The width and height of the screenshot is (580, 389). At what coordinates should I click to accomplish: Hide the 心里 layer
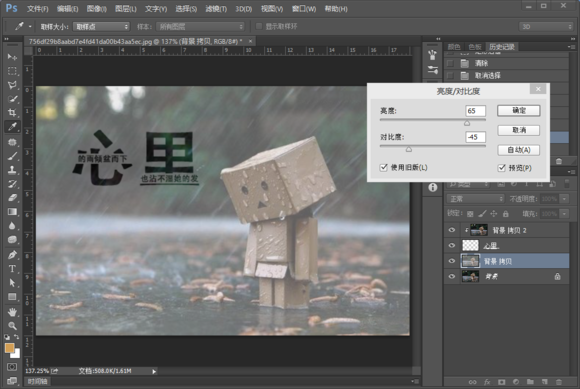pos(452,246)
